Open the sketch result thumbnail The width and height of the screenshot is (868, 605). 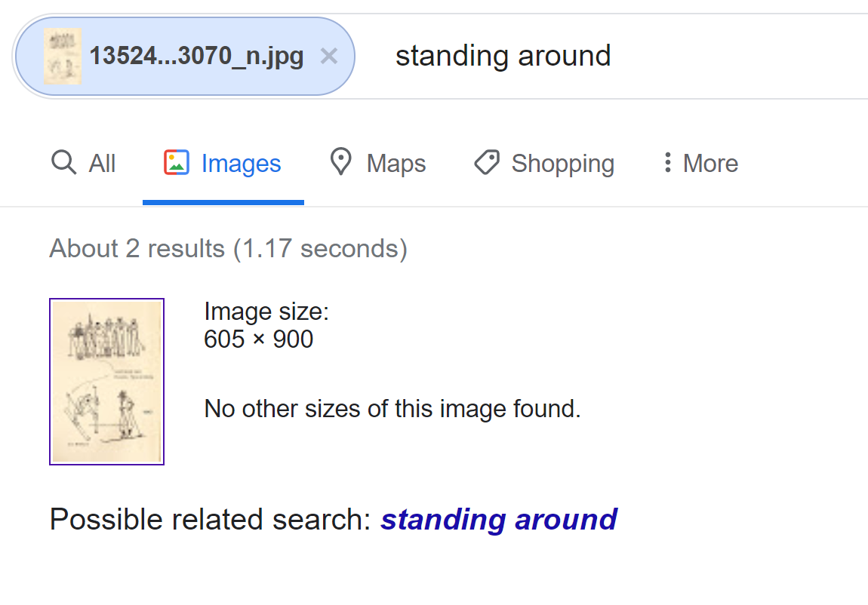107,382
